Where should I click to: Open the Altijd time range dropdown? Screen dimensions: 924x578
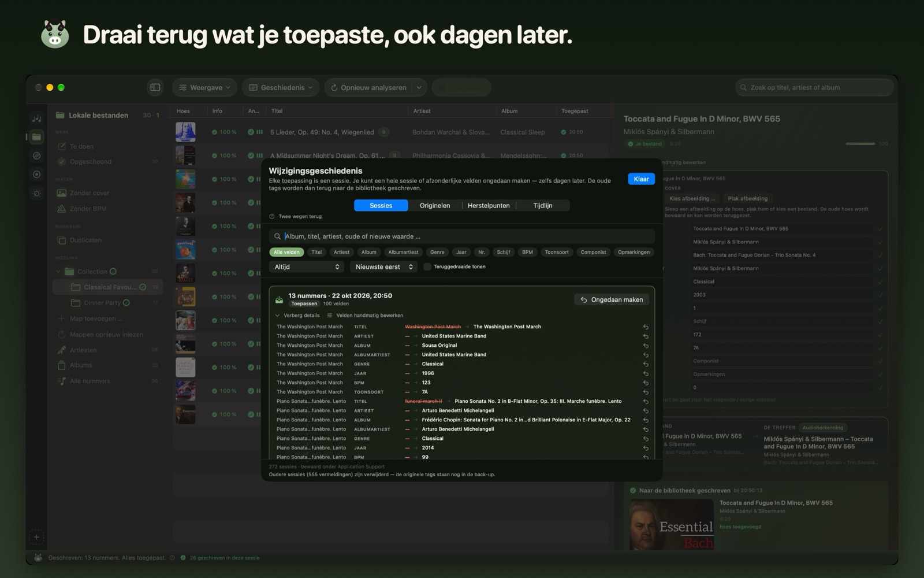pyautogui.click(x=307, y=267)
